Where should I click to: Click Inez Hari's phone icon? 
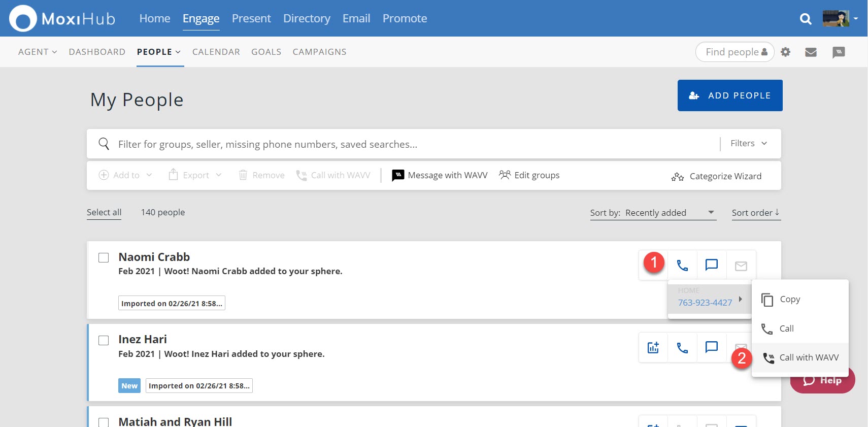[682, 347]
